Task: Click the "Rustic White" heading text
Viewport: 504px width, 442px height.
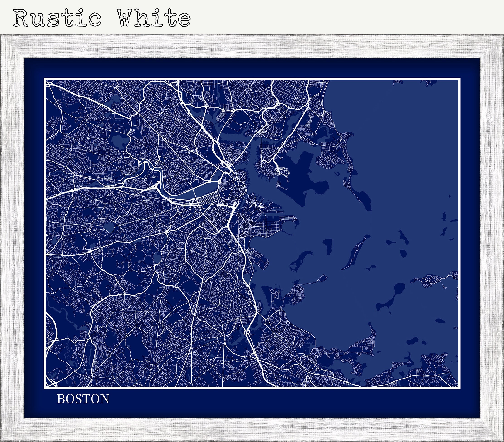Action: pyautogui.click(x=102, y=18)
